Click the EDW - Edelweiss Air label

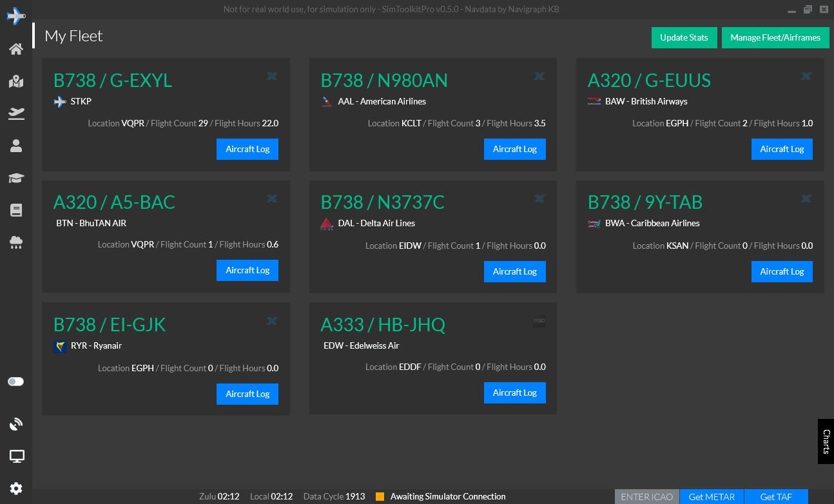tap(362, 345)
